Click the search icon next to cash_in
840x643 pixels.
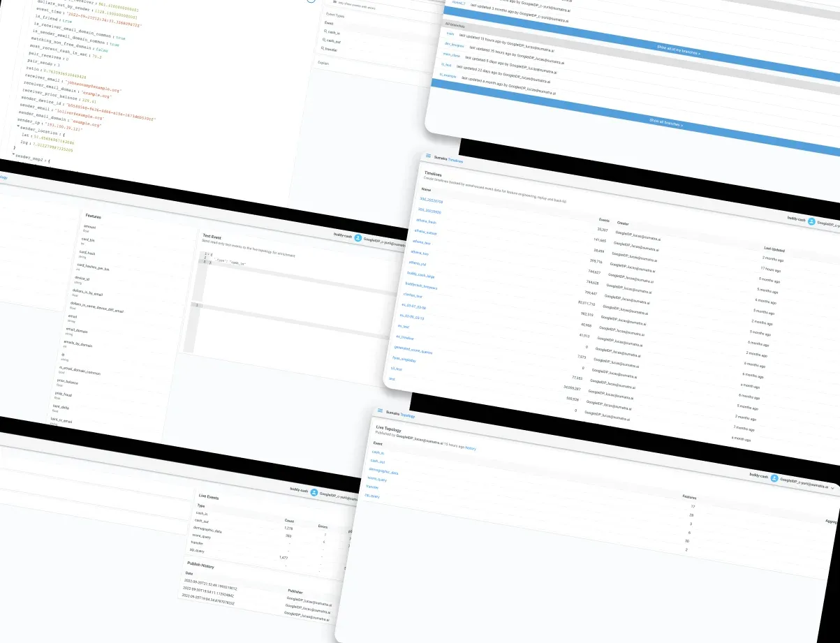(x=325, y=32)
